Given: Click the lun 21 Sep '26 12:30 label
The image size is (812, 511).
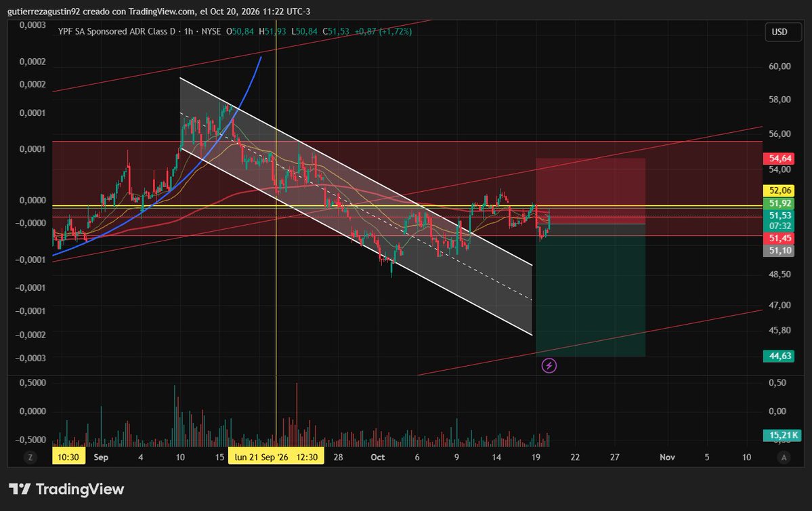Looking at the screenshot, I should point(276,457).
